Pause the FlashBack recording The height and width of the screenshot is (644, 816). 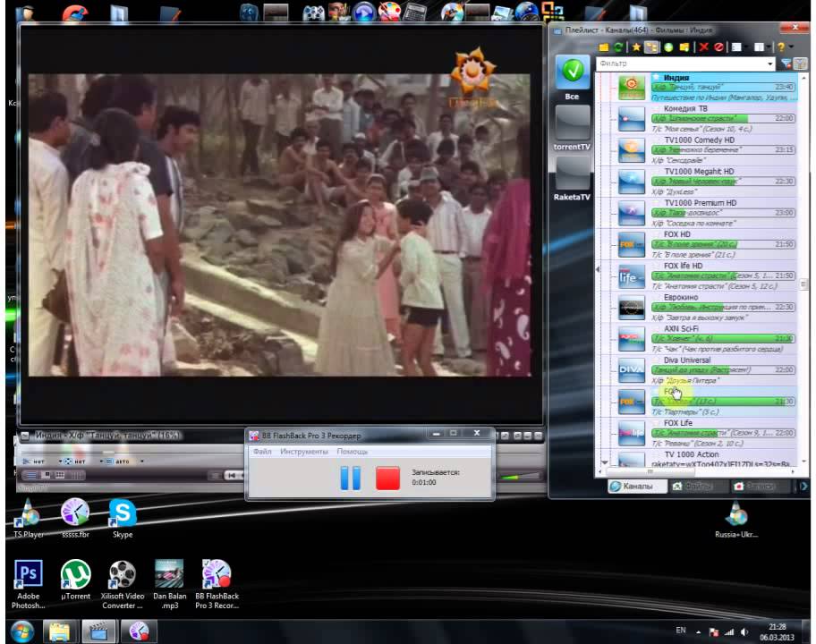[350, 478]
